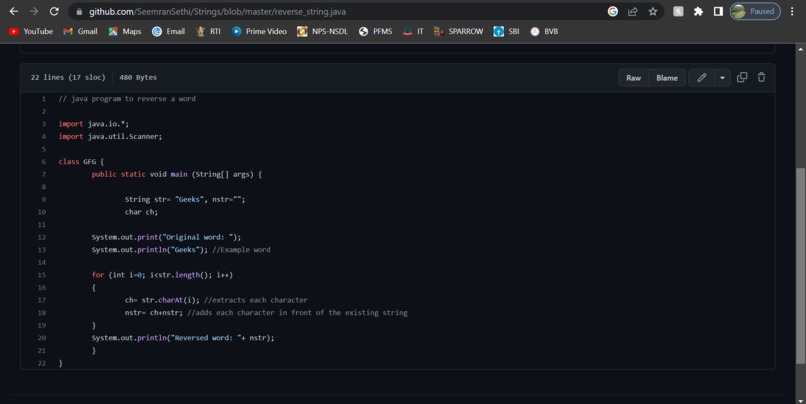
Task: Open the Maps bookmark
Action: coord(124,31)
